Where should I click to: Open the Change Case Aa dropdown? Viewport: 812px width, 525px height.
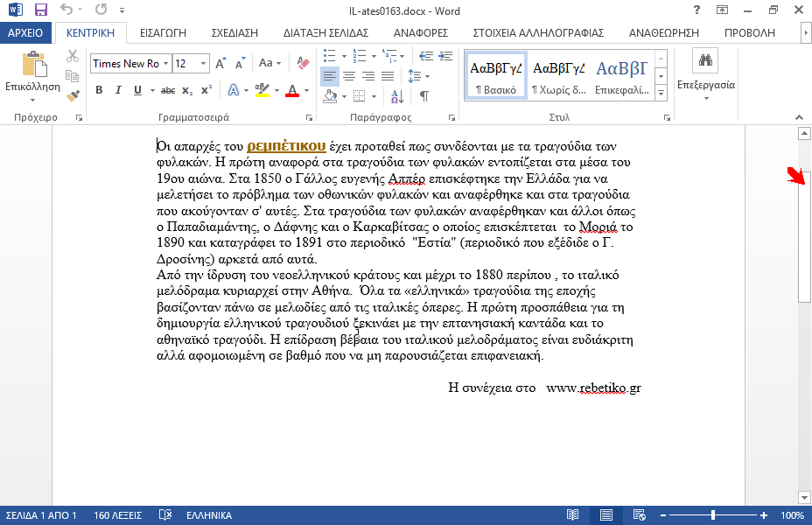click(269, 63)
